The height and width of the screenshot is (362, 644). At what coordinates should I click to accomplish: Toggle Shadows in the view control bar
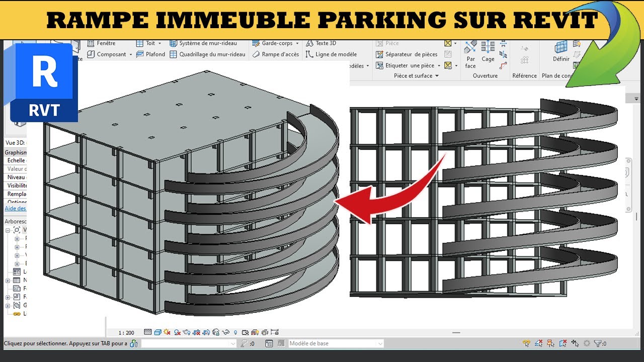[x=177, y=332]
